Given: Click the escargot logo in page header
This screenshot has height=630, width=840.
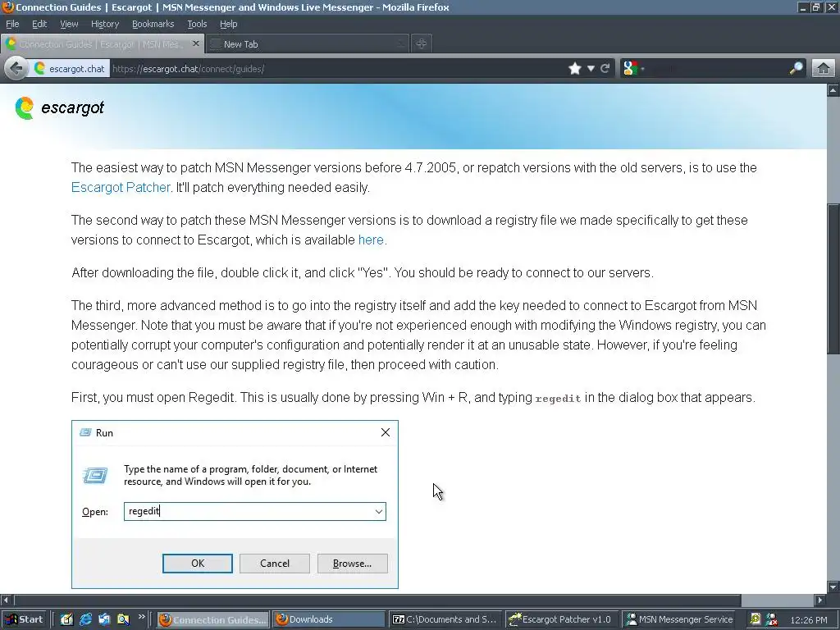Looking at the screenshot, I should pos(59,108).
